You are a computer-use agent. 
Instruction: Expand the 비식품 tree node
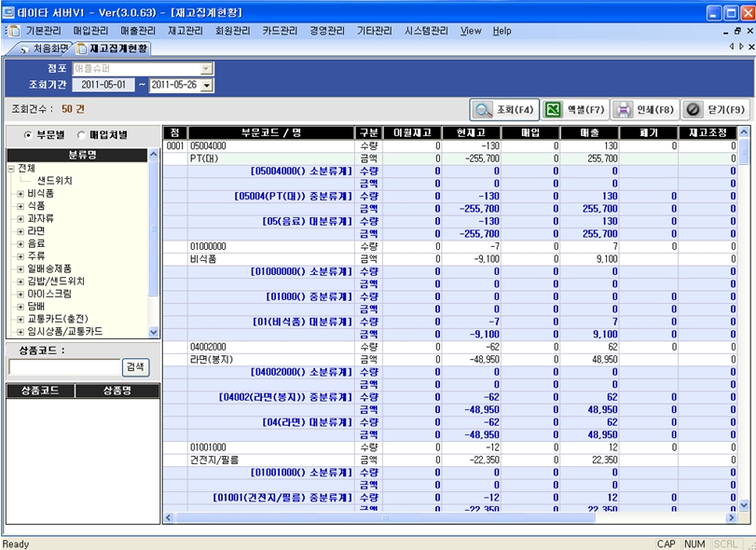pyautogui.click(x=21, y=194)
